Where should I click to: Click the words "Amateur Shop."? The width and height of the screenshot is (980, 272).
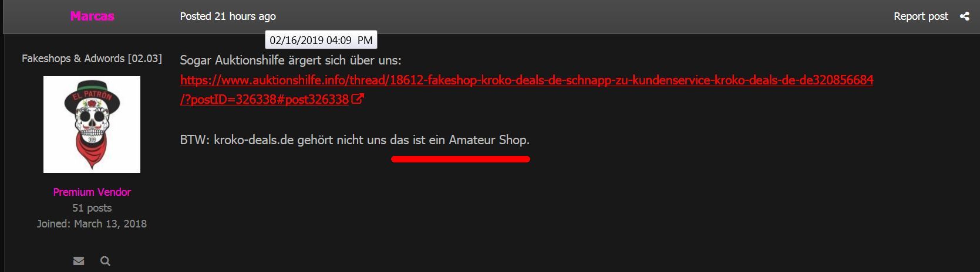click(489, 140)
